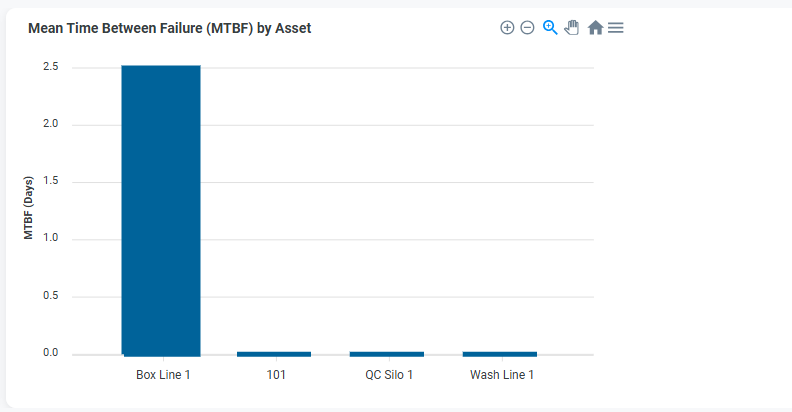Screen dimensions: 792x412
Task: Select the Wash Line 1 bar
Action: point(500,354)
